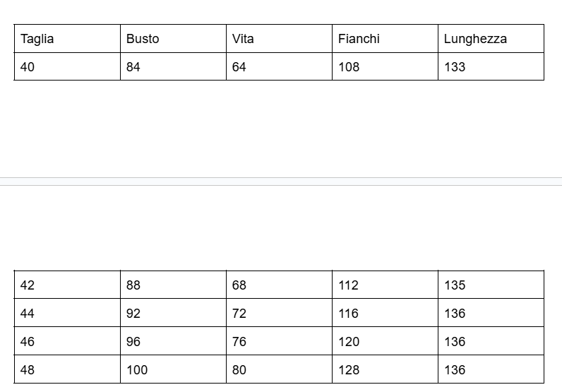Click the Fianchi value 108 cell
The image size is (562, 392).
[385, 66]
